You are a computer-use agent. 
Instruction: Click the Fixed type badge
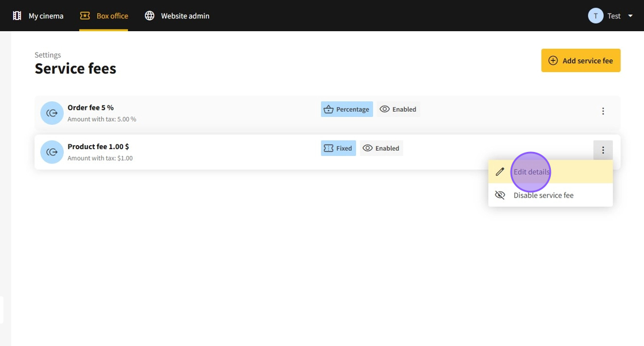338,149
